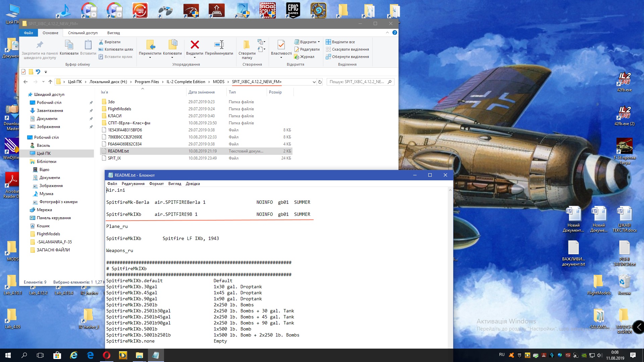Click the Explorer search input field
Viewport: 644px width, 362px height.
(x=357, y=82)
